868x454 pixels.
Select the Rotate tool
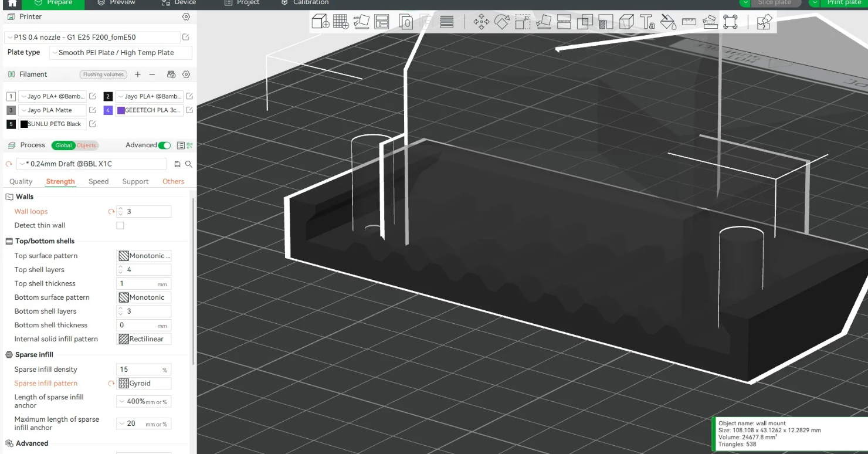pyautogui.click(x=502, y=22)
